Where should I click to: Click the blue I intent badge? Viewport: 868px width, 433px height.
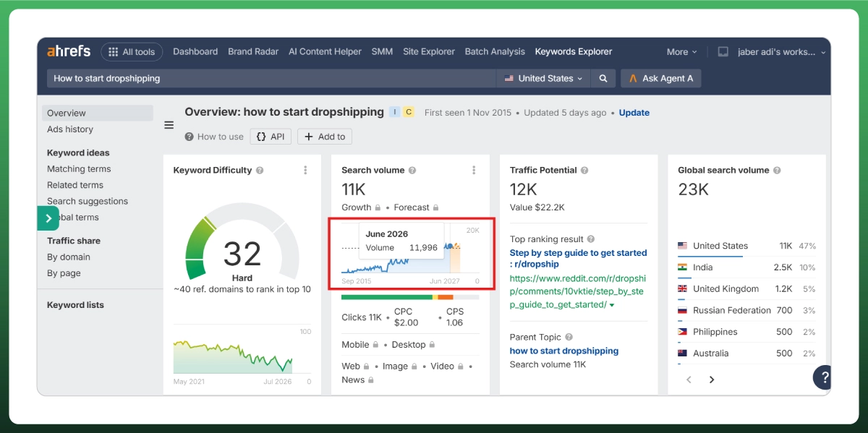point(394,112)
